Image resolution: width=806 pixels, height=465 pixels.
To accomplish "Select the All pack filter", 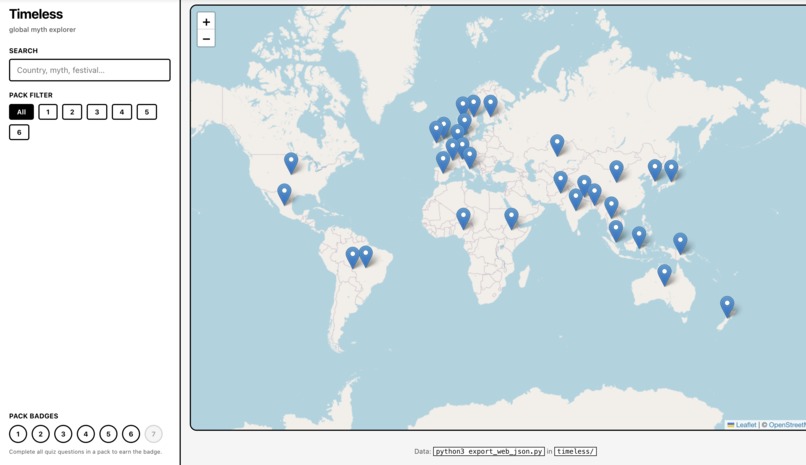I will tap(21, 112).
